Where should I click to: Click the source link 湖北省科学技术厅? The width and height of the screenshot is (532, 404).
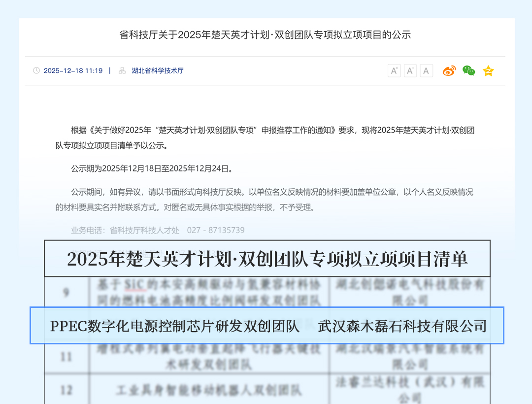[158, 70]
